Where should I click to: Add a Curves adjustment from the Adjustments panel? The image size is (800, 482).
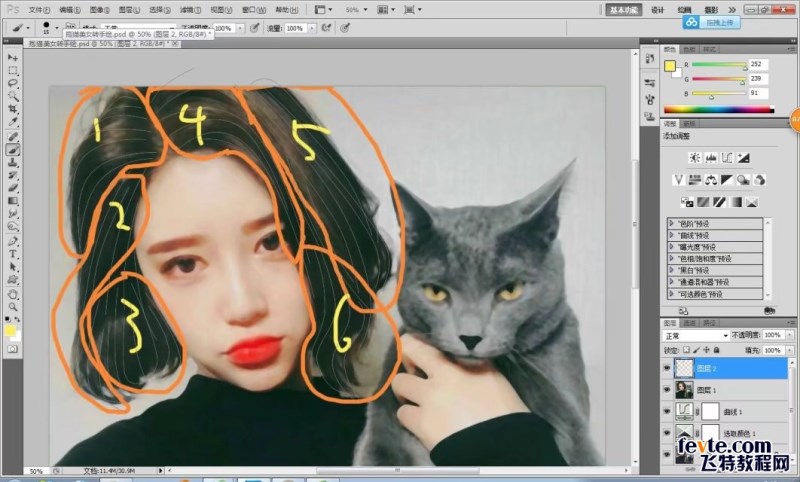coord(726,158)
